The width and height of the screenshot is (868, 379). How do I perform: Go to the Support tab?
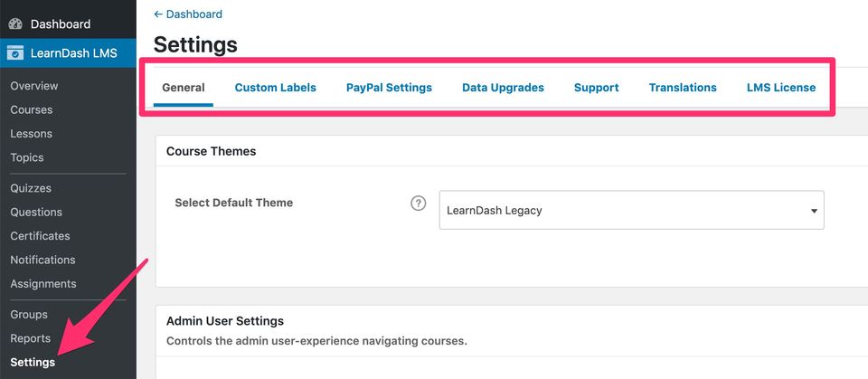click(x=596, y=88)
